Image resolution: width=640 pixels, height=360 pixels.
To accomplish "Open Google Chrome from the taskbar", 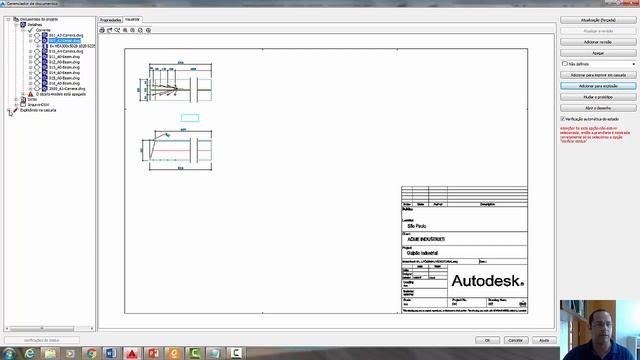I will coord(91,353).
